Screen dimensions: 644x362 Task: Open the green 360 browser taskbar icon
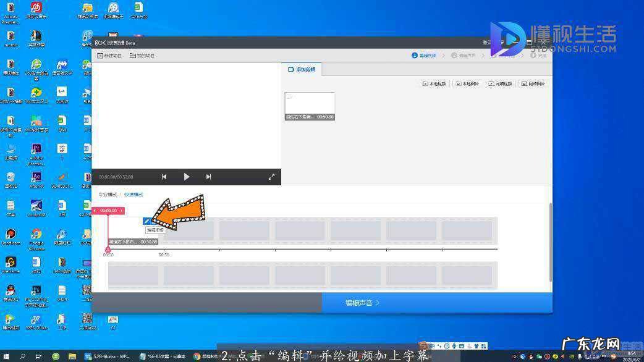[x=56, y=356]
